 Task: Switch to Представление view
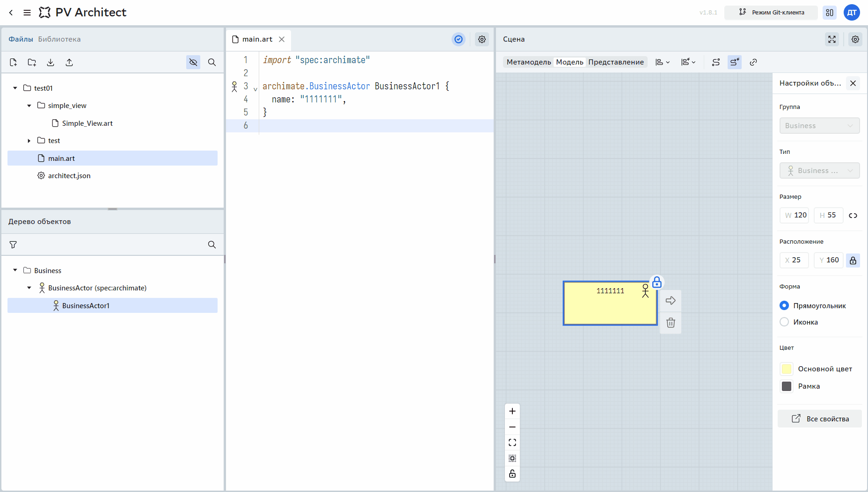tap(616, 62)
